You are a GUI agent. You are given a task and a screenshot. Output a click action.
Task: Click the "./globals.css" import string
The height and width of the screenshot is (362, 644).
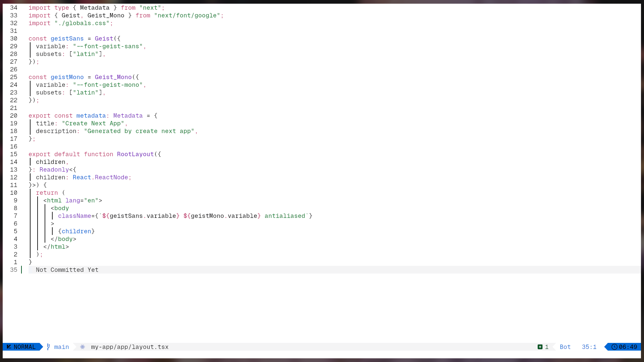click(82, 23)
